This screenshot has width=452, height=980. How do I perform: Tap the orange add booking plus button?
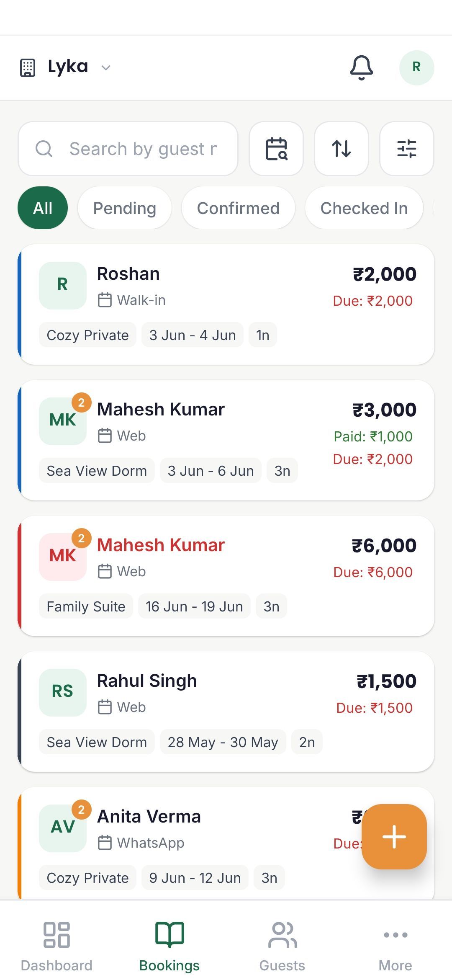tap(394, 836)
